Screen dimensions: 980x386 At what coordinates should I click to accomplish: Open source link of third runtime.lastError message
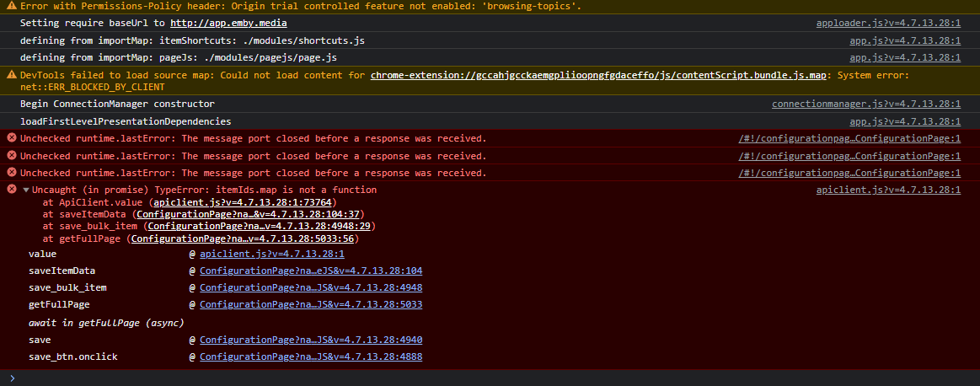click(849, 174)
